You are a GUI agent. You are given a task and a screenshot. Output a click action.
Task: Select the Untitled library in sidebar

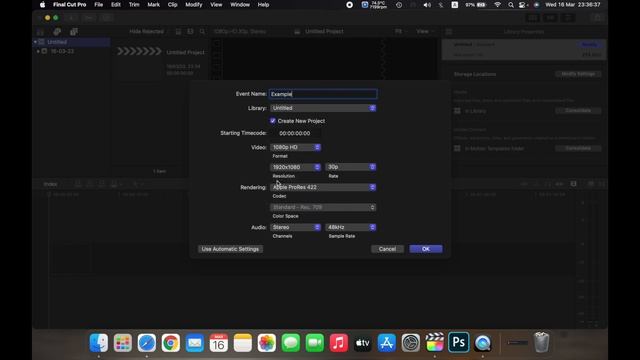click(72, 42)
